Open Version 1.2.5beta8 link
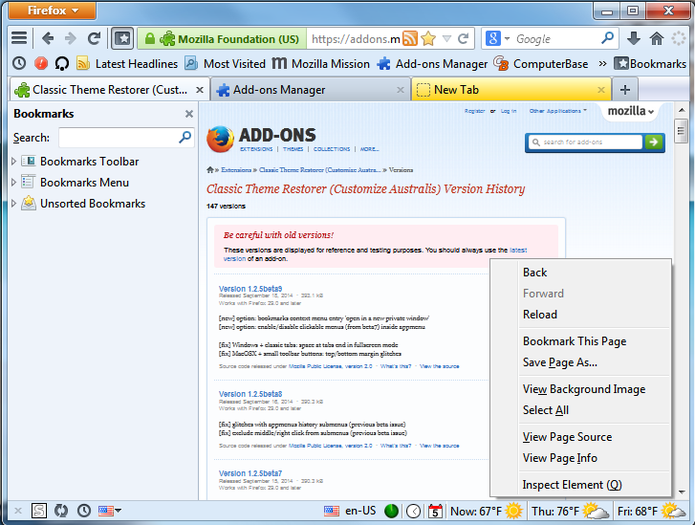The height and width of the screenshot is (525, 695). coord(250,394)
